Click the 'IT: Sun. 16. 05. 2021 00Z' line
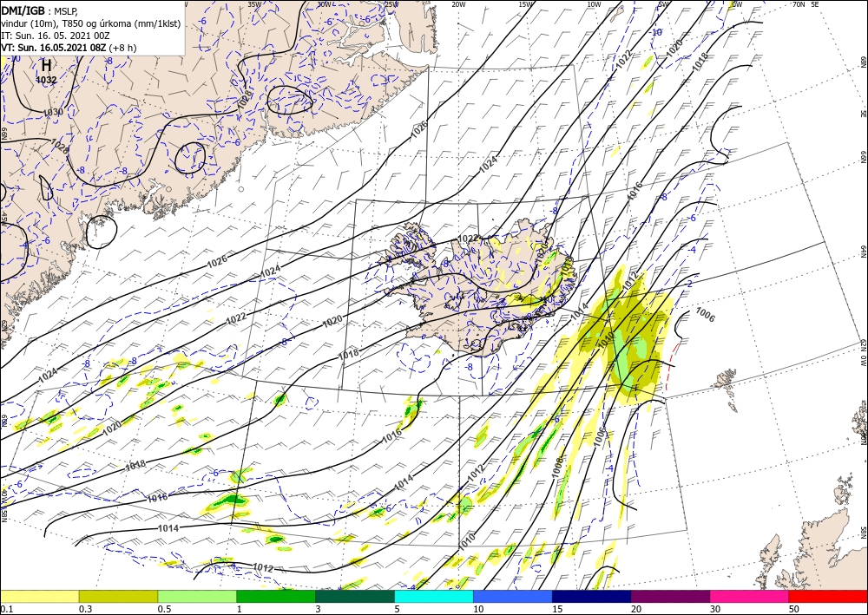The image size is (868, 615). (x=55, y=36)
